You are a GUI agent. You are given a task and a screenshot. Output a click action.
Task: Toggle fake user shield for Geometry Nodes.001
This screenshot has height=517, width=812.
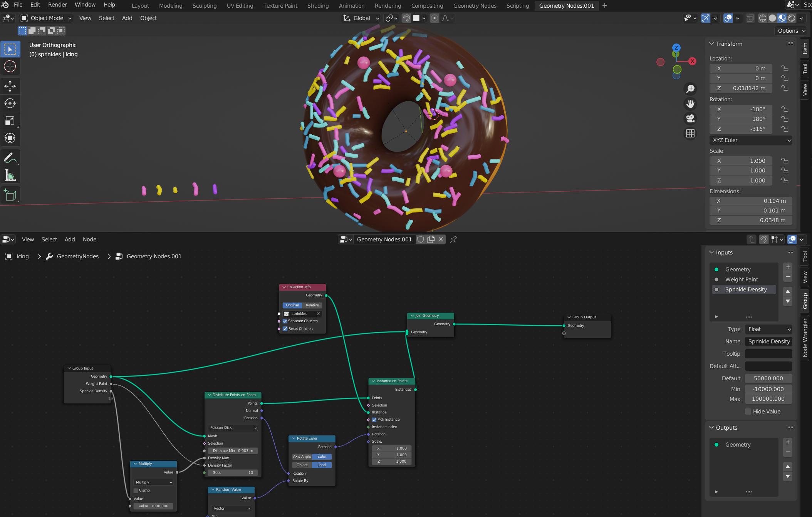(x=421, y=239)
